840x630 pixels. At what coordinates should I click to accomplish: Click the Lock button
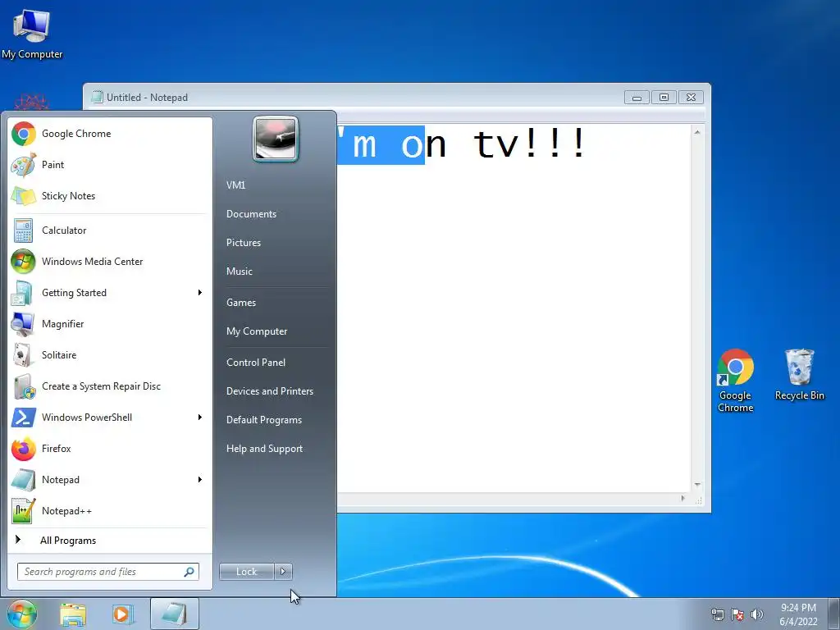coord(246,572)
